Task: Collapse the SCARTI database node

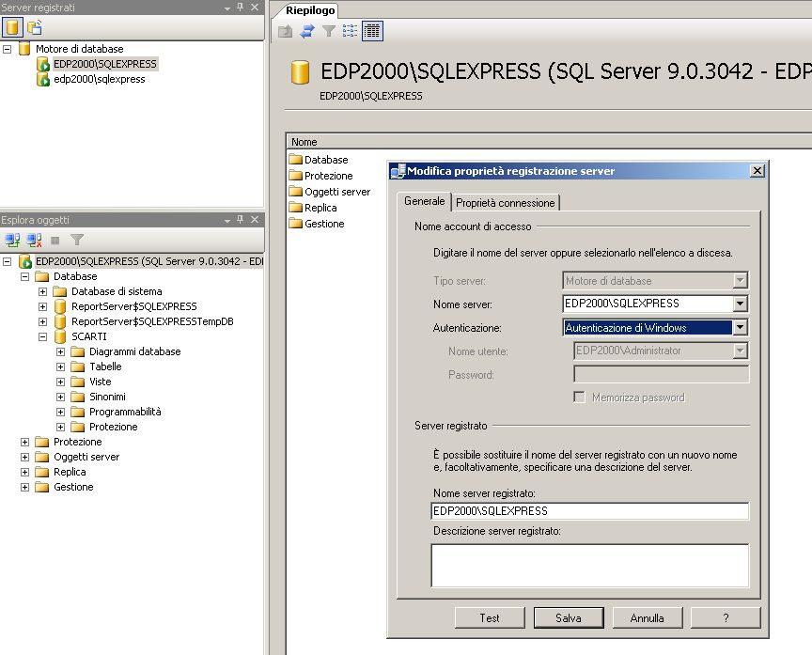Action: tap(43, 336)
